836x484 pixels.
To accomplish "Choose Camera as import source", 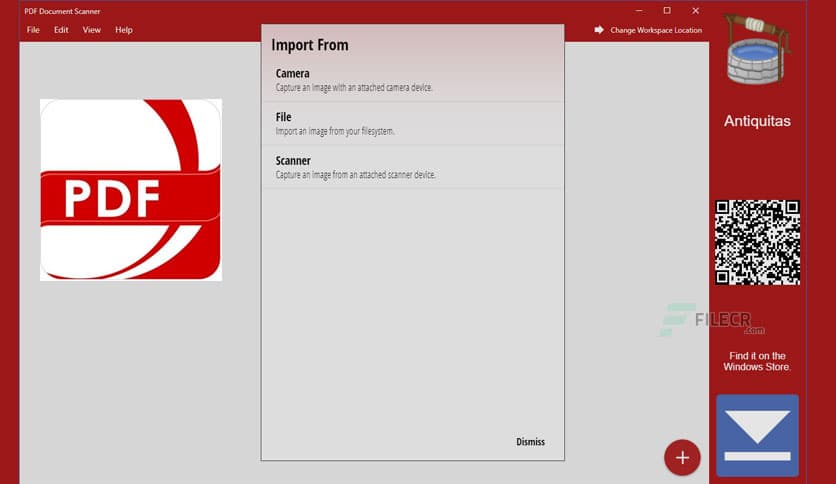I will [413, 80].
